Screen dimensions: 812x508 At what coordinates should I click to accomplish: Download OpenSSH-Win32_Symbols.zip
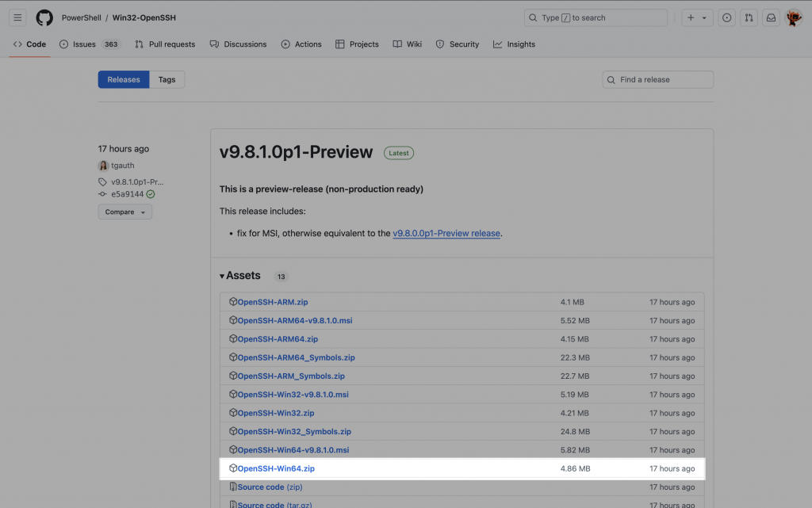(294, 431)
